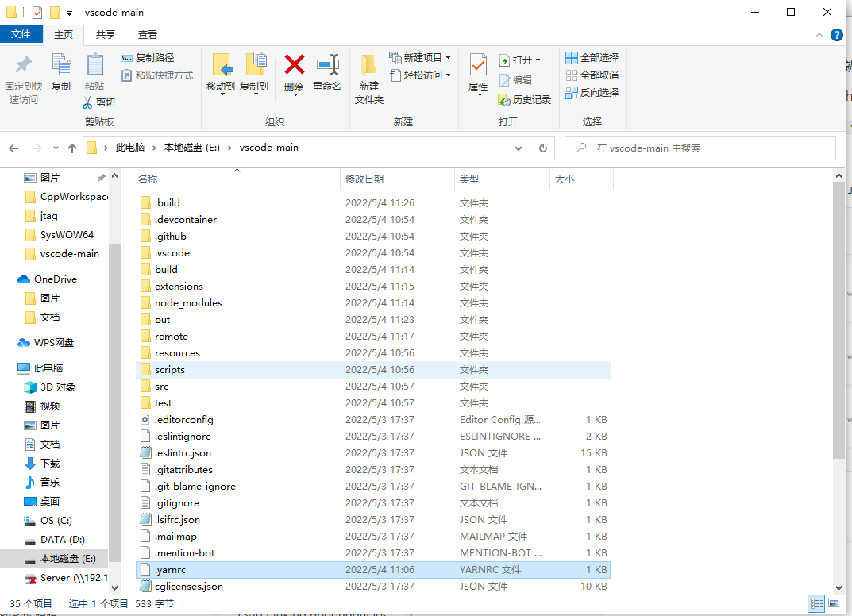Click the Help question mark icon
This screenshot has height=616, width=852.
836,35
